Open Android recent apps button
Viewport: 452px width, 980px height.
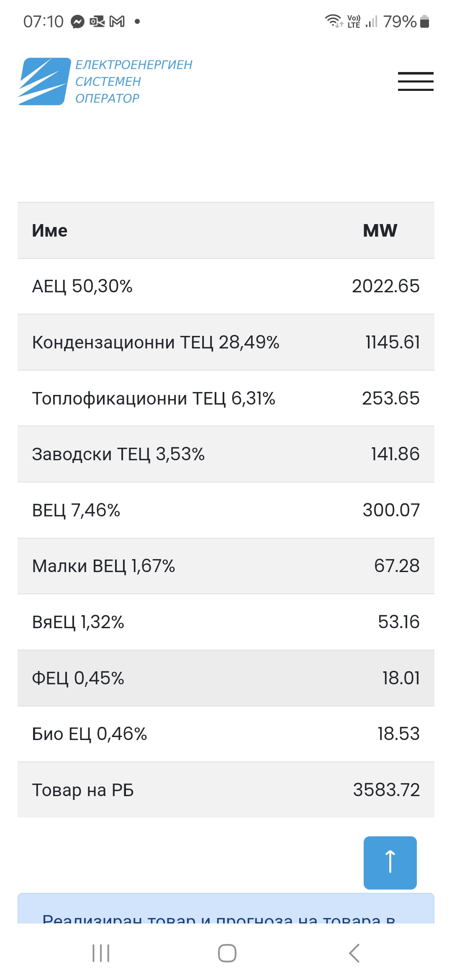[101, 953]
